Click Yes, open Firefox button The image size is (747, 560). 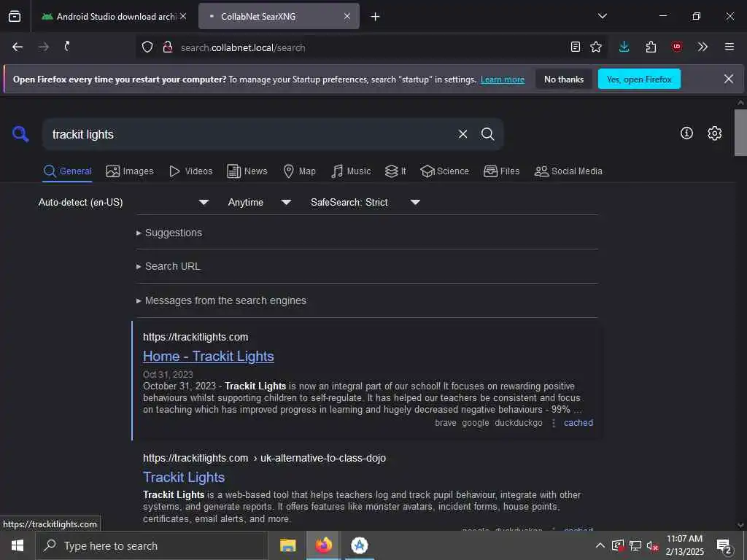[639, 79]
